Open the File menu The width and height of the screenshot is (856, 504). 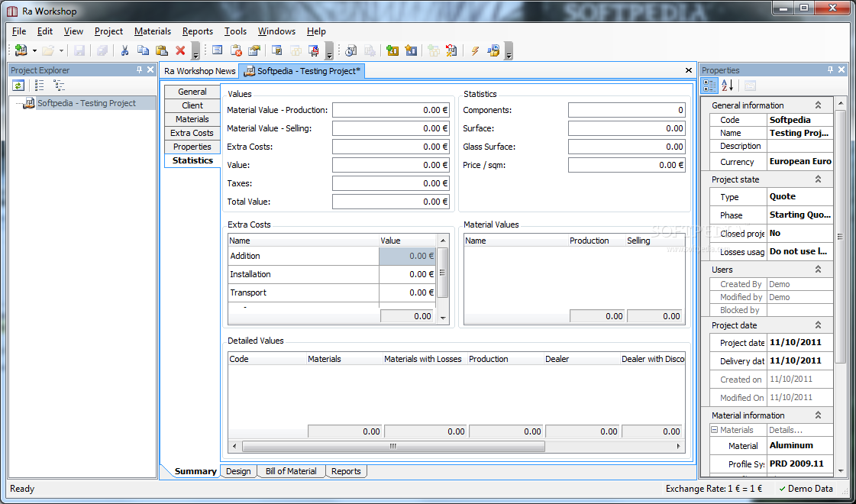18,31
